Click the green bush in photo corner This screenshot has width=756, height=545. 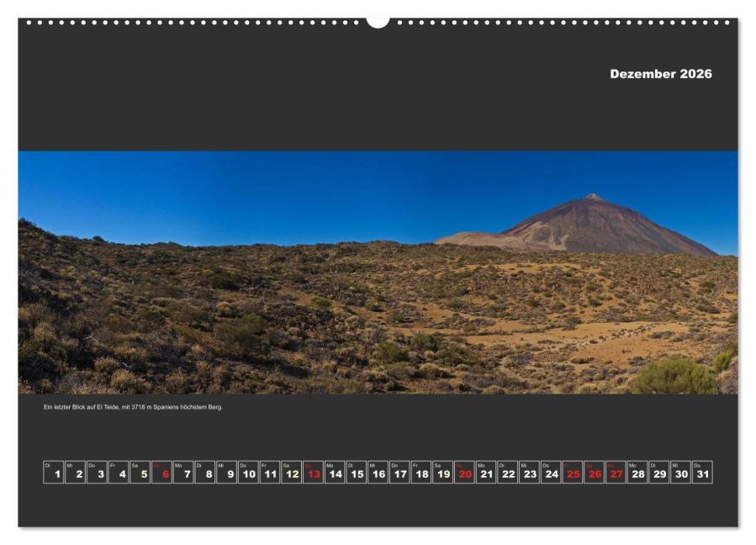[674, 376]
